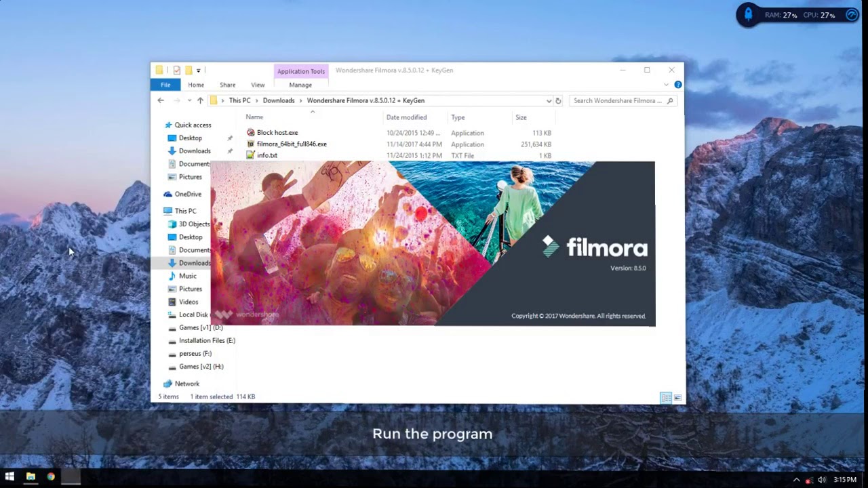Click This PC in the breadcrumb path
This screenshot has width=868, height=488.
point(239,100)
